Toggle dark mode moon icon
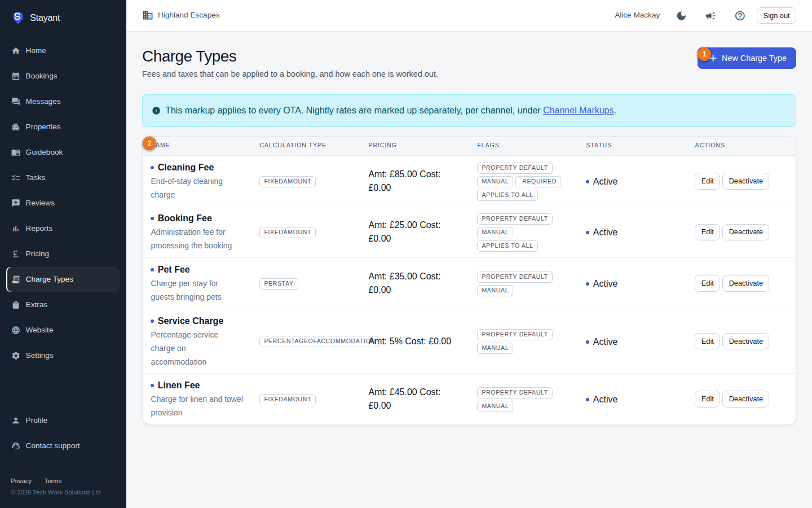Viewport: 812px width, 508px height. 681,16
